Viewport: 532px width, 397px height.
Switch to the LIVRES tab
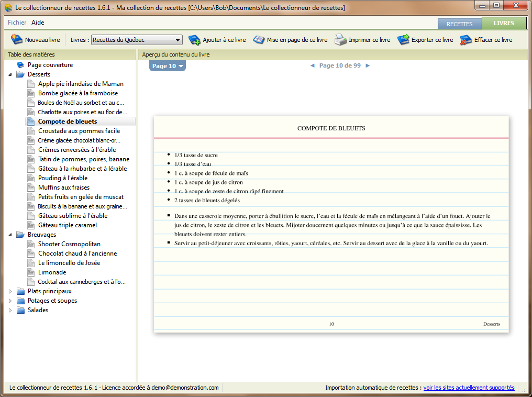[x=504, y=23]
